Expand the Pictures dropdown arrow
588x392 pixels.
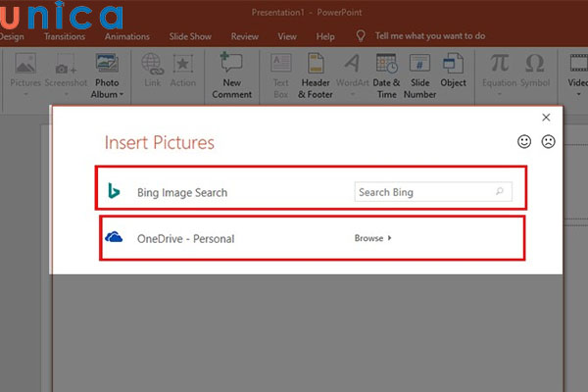25,94
